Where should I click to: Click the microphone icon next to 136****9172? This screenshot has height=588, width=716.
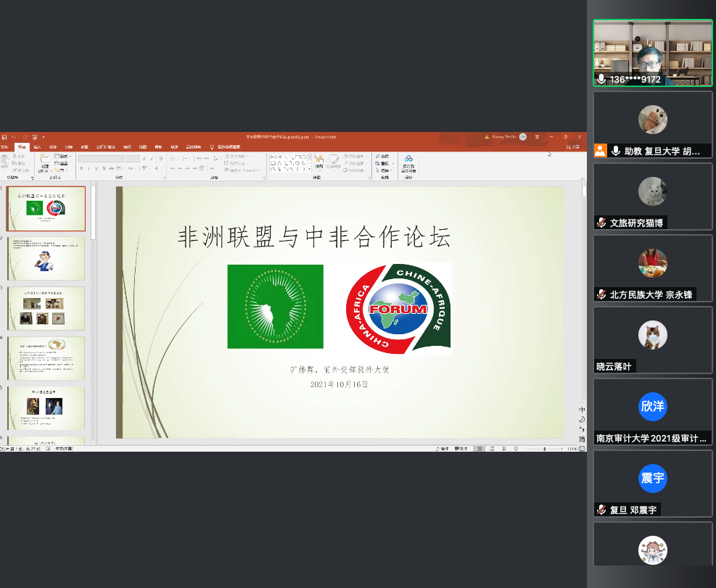tap(601, 80)
